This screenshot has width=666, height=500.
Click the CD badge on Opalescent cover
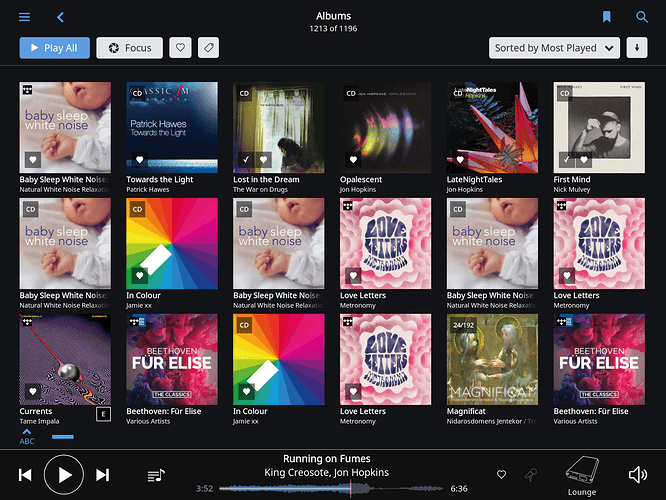[351, 93]
